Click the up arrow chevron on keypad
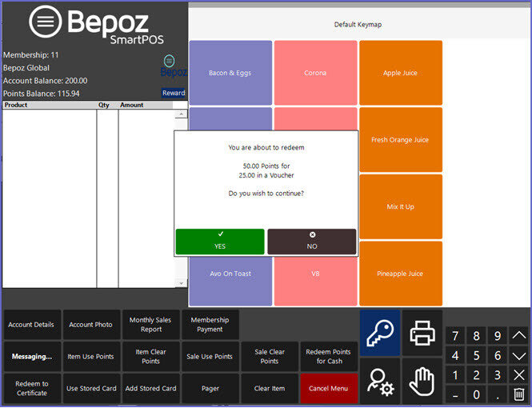 pos(518,335)
